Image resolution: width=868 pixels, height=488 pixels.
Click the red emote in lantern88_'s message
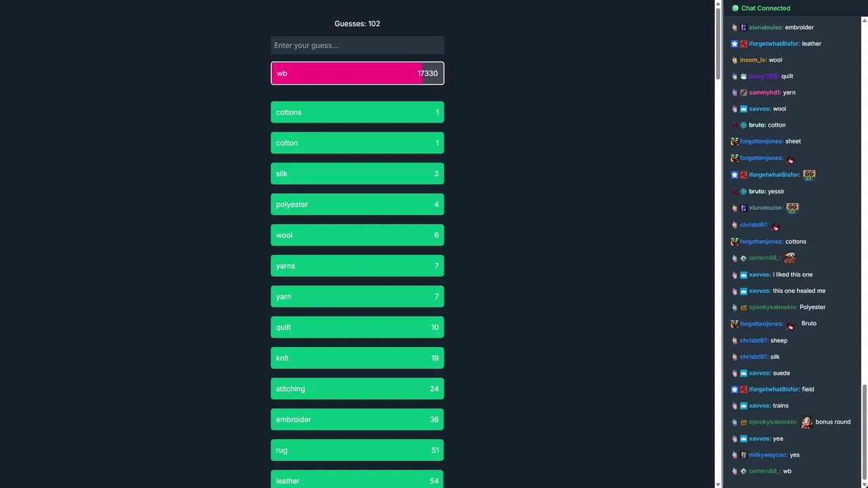coord(789,258)
